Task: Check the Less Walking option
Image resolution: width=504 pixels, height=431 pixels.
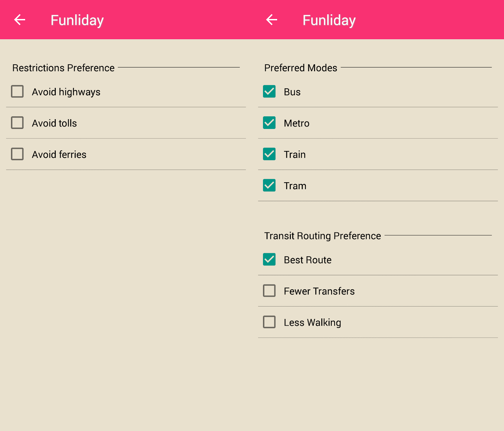Action: [x=269, y=322]
